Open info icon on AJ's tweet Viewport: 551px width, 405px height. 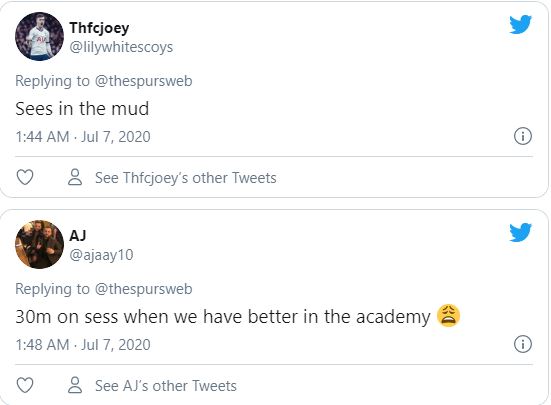(523, 344)
